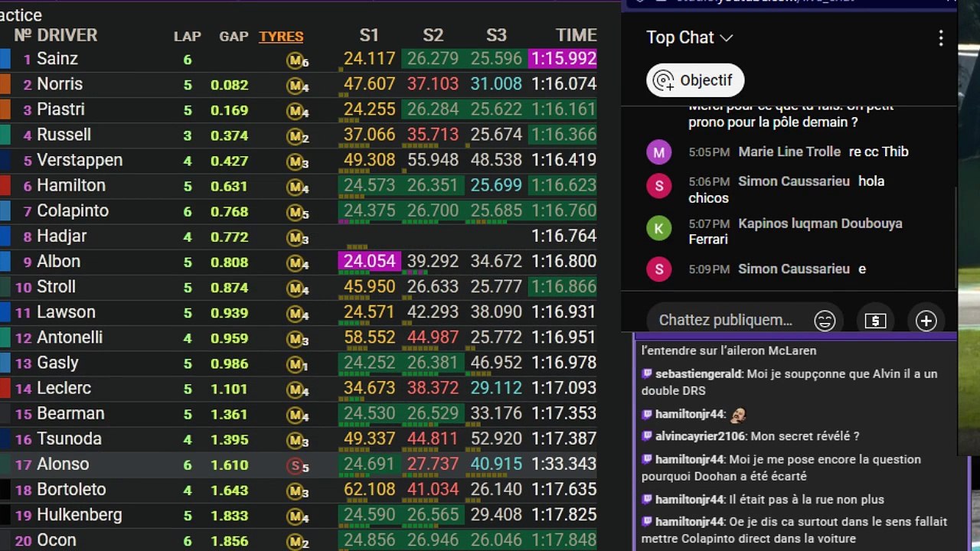The height and width of the screenshot is (551, 980).
Task: Open the Top Chat dropdown chevron
Action: (x=727, y=37)
